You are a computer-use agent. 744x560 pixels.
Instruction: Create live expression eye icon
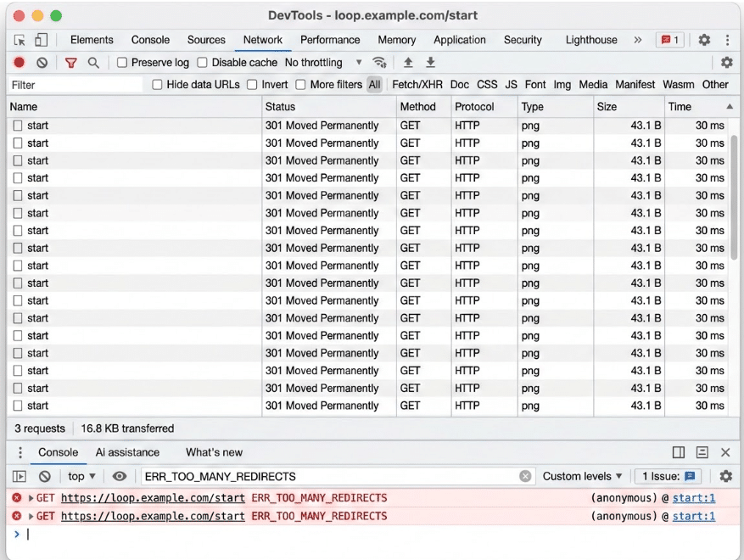tap(120, 476)
